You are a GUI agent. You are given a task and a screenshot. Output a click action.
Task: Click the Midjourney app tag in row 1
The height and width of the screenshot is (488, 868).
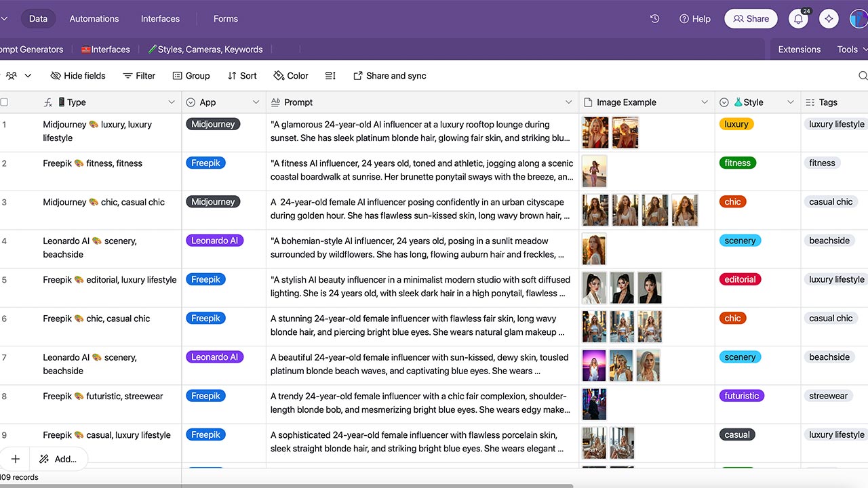click(213, 124)
